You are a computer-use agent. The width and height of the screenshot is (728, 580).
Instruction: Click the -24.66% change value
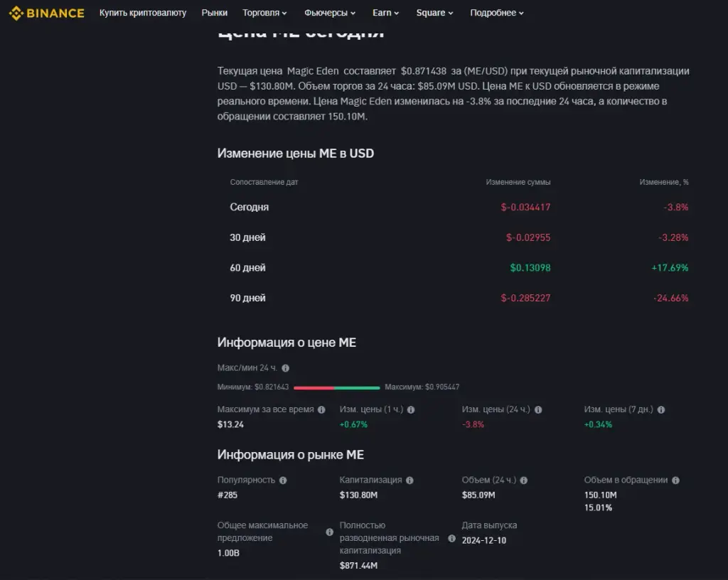[x=671, y=298]
